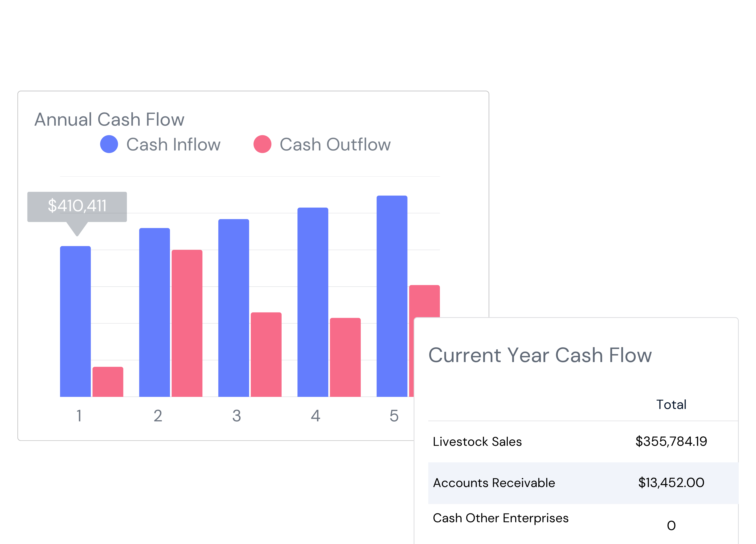Image resolution: width=756 pixels, height=544 pixels.
Task: Click the Annual Cash Flow chart title
Action: click(x=109, y=119)
